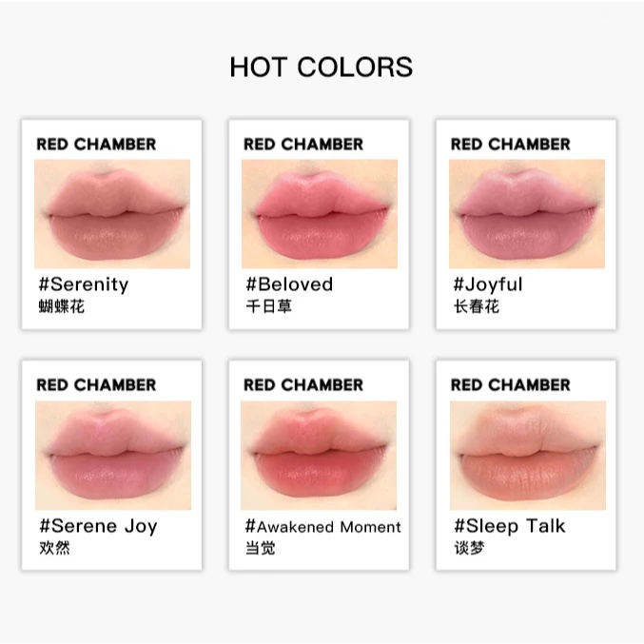Screen dimensions: 644x644
Task: Select the Beloved lip color swatch
Action: click(320, 214)
